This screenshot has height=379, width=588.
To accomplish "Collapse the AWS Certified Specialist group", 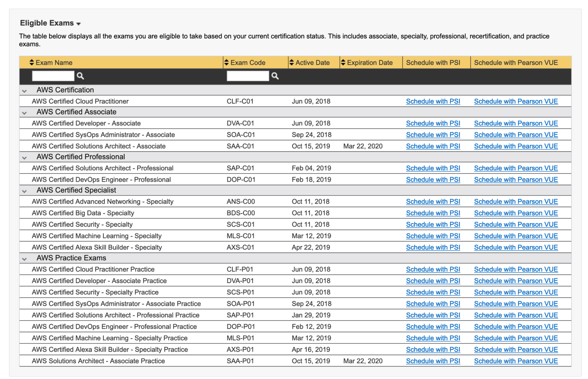I will tap(24, 191).
